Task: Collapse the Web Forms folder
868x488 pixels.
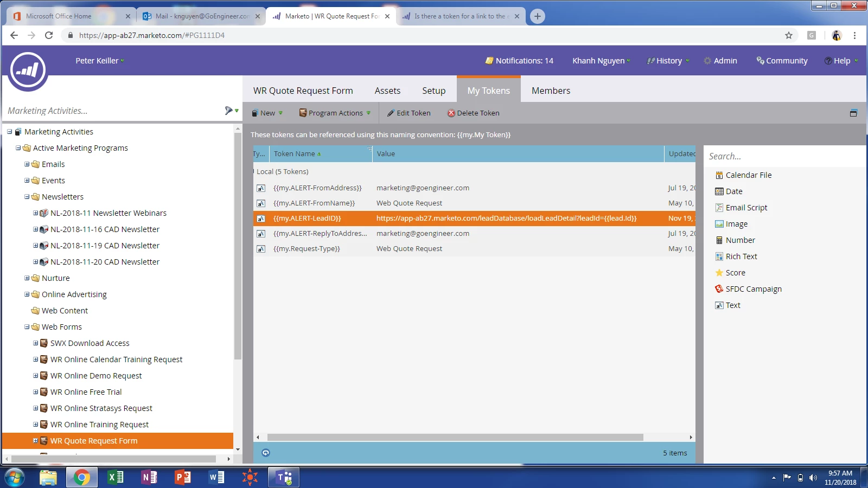Action: pos(27,327)
